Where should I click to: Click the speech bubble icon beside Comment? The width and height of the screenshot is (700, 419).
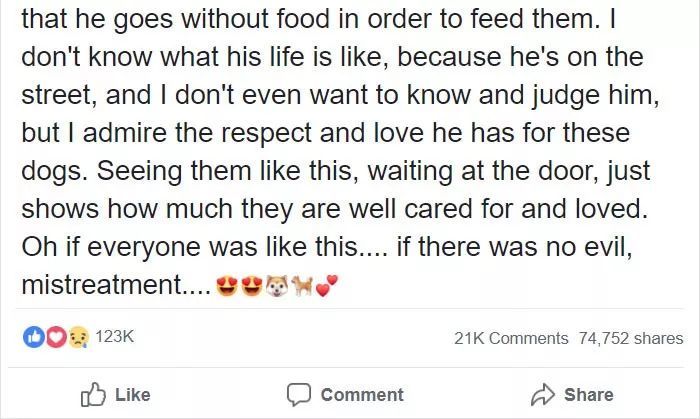[298, 394]
